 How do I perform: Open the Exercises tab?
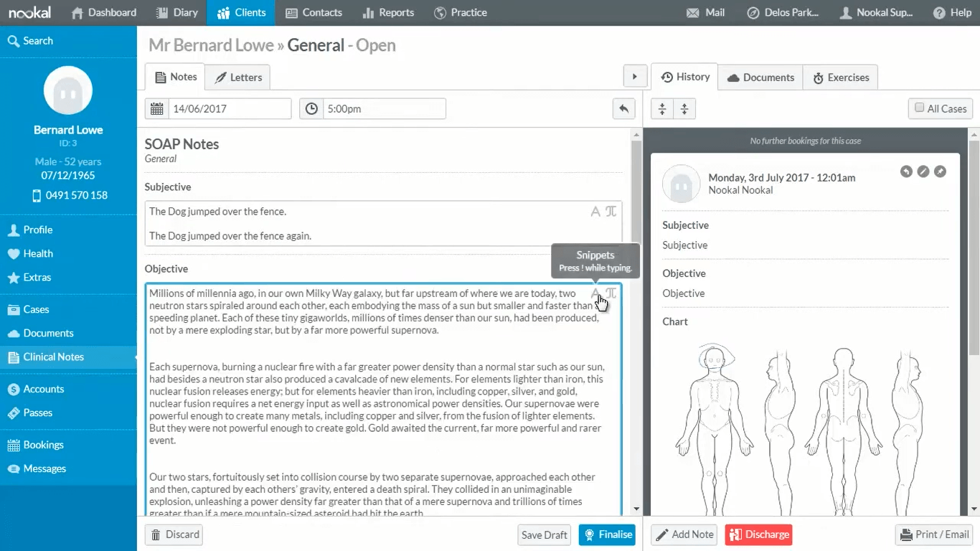point(841,77)
